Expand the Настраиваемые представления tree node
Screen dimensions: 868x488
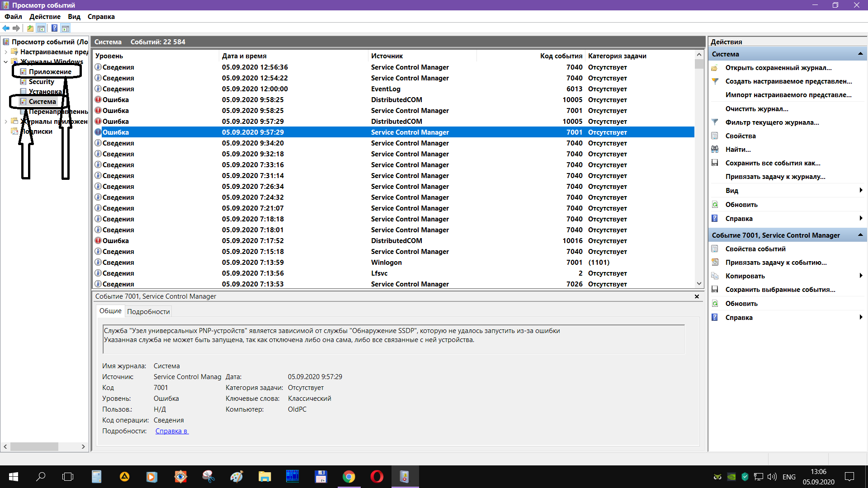pos(5,52)
